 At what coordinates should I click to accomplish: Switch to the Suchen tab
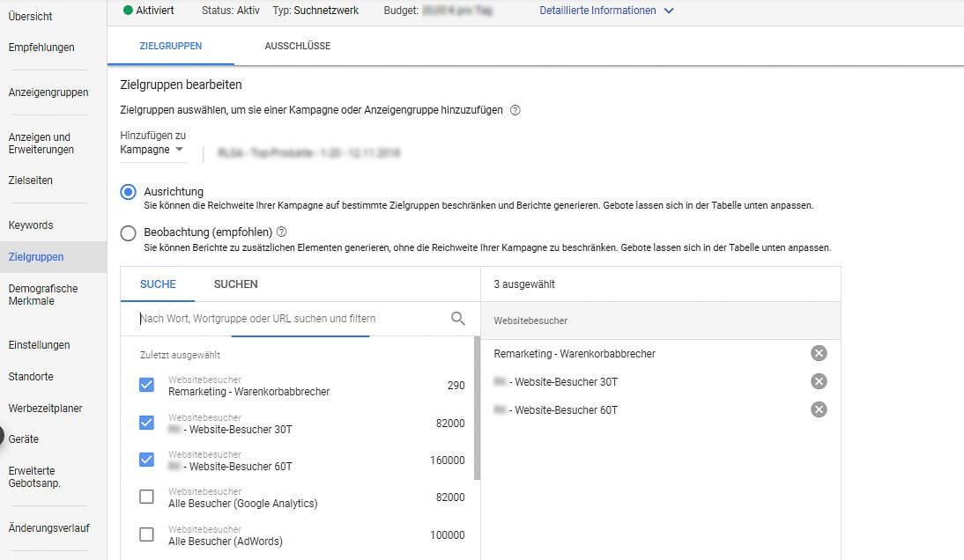coord(235,284)
